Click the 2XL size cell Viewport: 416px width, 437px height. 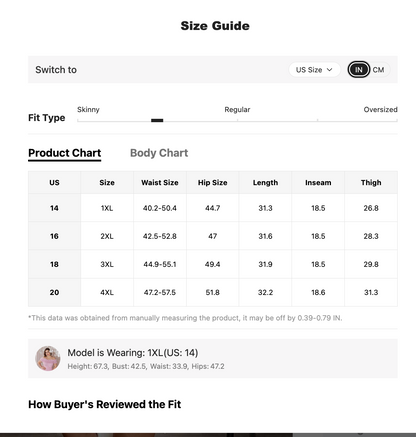point(107,236)
